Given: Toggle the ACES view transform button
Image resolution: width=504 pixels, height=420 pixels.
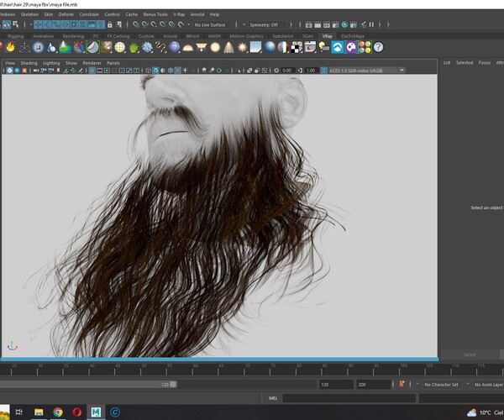Looking at the screenshot, I should pyautogui.click(x=323, y=71).
